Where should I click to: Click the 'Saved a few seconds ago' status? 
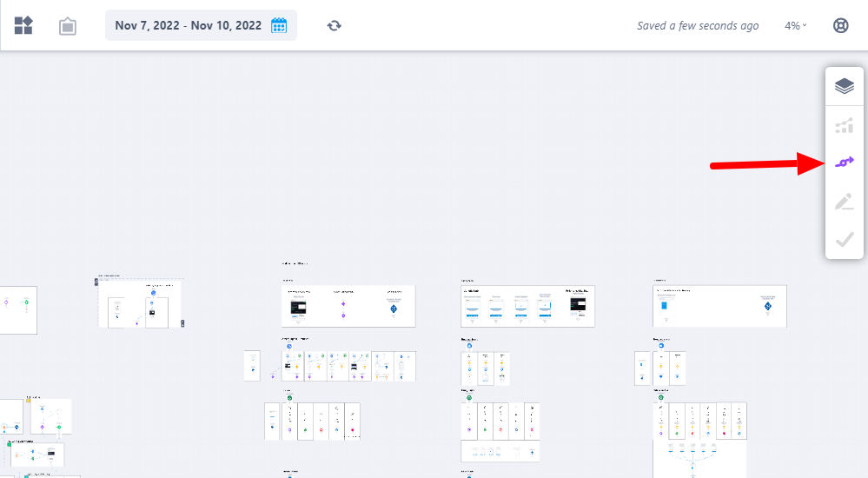698,25
